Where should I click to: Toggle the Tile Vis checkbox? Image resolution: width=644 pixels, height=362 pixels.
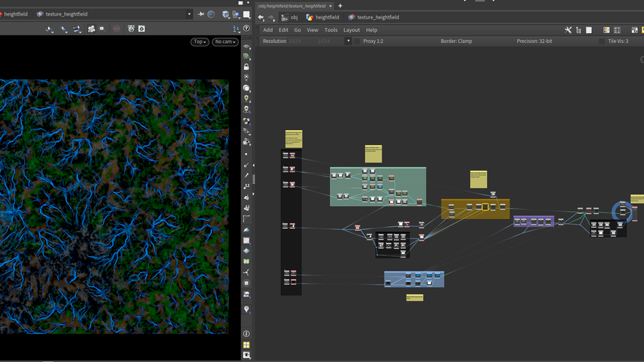click(602, 41)
